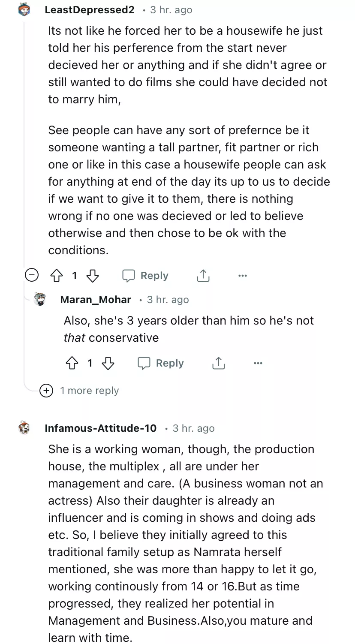The height and width of the screenshot is (644, 355).
Task: Open LeastDepressed2's user profile
Action: (x=90, y=10)
